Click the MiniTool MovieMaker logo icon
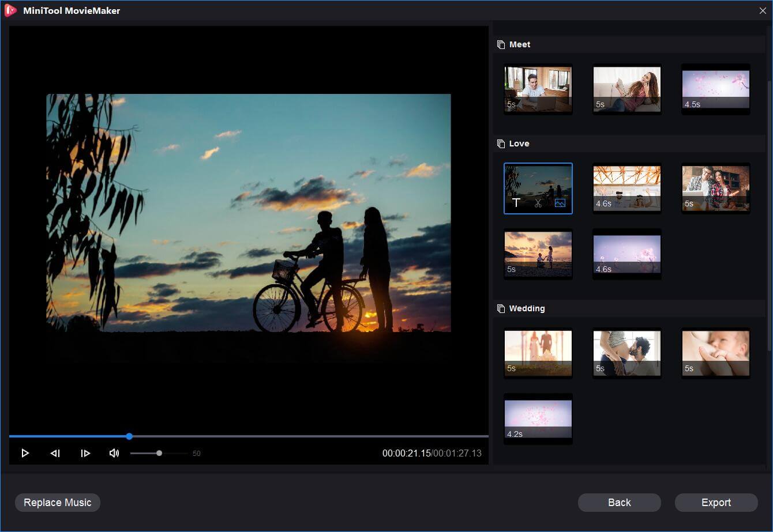 click(x=10, y=10)
